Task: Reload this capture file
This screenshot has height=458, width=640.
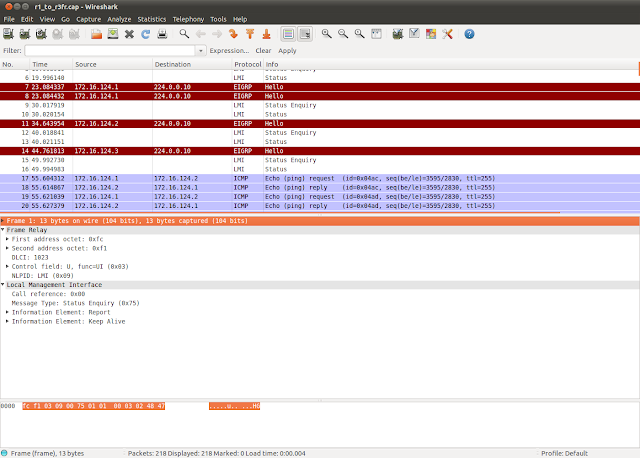Action: (145, 34)
